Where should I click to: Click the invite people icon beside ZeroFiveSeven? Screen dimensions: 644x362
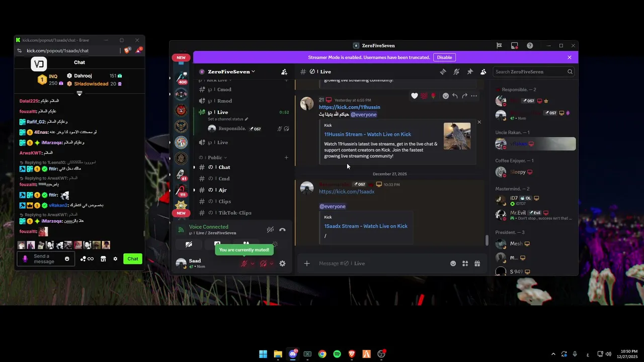tap(284, 72)
